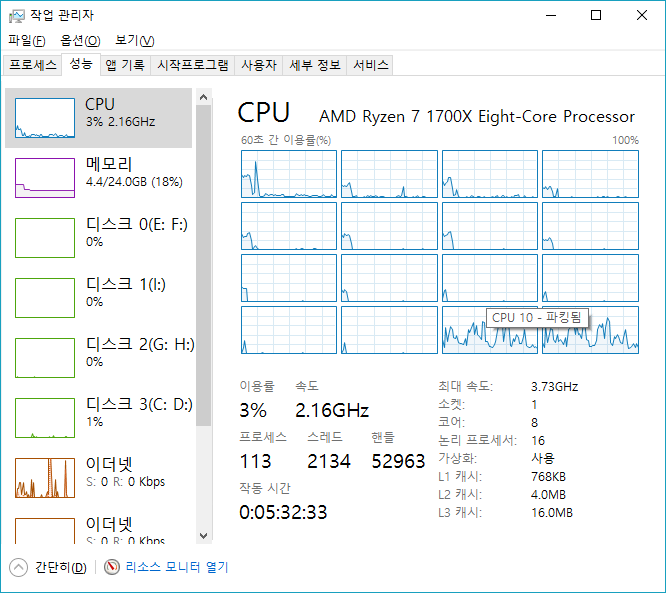Click the first logical processor graph
666x593 pixels.
pyautogui.click(x=289, y=174)
